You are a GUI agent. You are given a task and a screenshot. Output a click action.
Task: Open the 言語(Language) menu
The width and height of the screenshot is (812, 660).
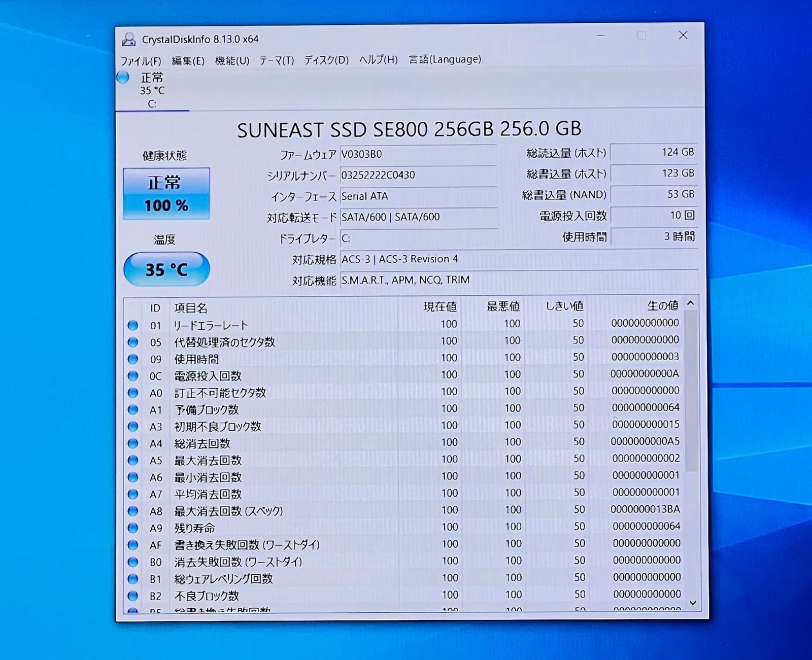(445, 59)
